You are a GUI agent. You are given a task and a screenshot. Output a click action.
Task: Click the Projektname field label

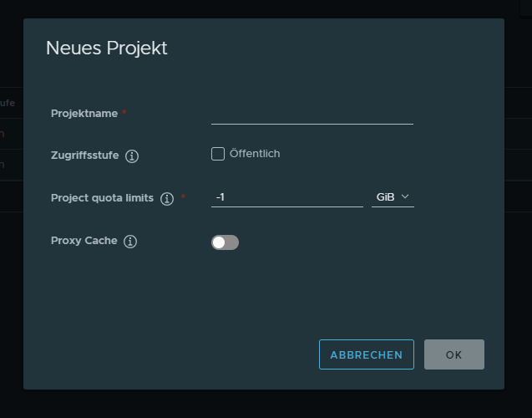tap(84, 114)
